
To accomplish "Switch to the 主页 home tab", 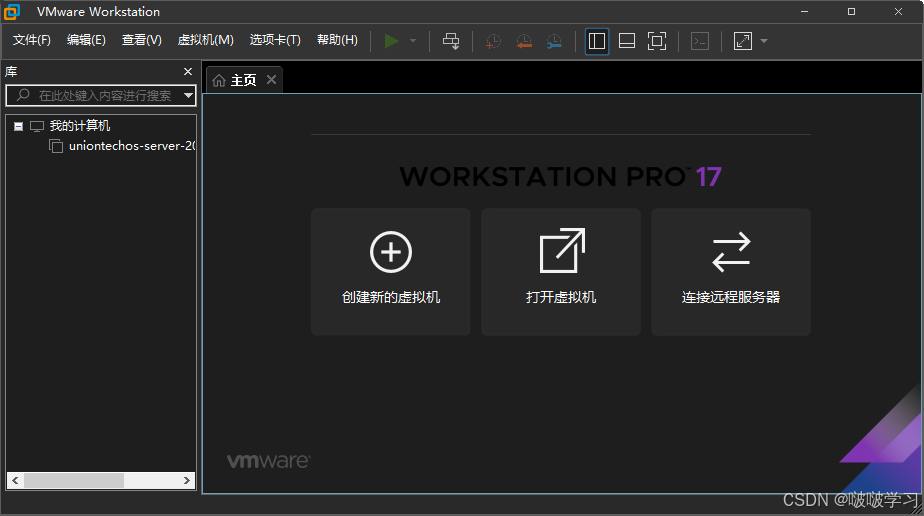I will [244, 80].
